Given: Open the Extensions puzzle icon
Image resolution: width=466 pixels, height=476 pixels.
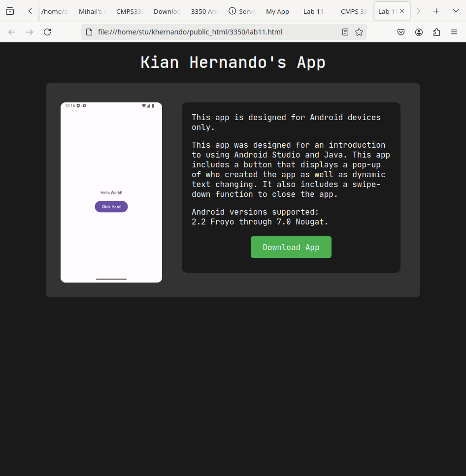Looking at the screenshot, I should tap(436, 32).
